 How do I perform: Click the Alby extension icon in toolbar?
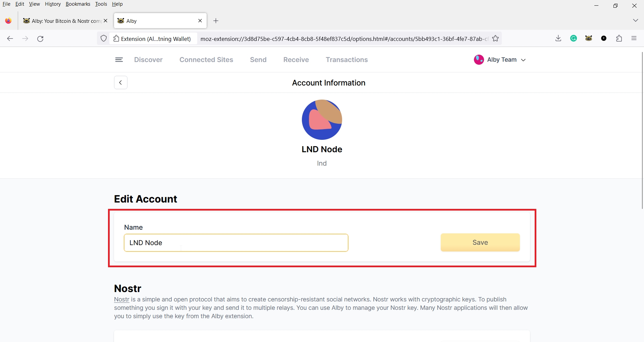[x=589, y=39]
